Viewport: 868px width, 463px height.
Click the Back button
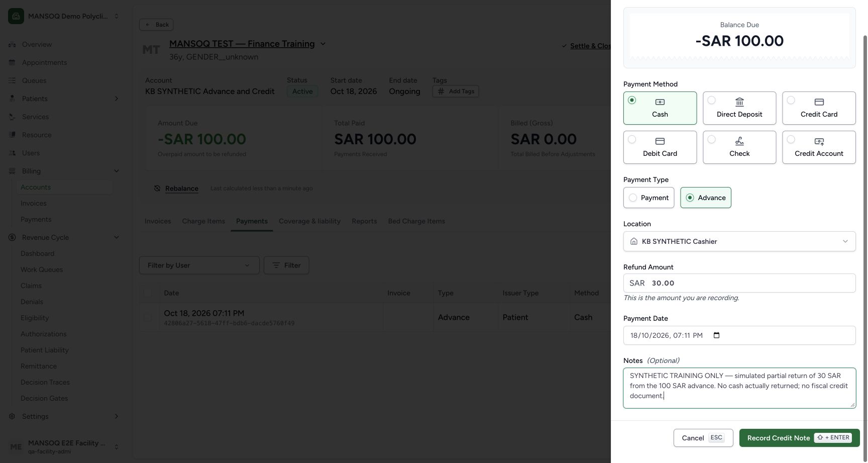pyautogui.click(x=157, y=25)
